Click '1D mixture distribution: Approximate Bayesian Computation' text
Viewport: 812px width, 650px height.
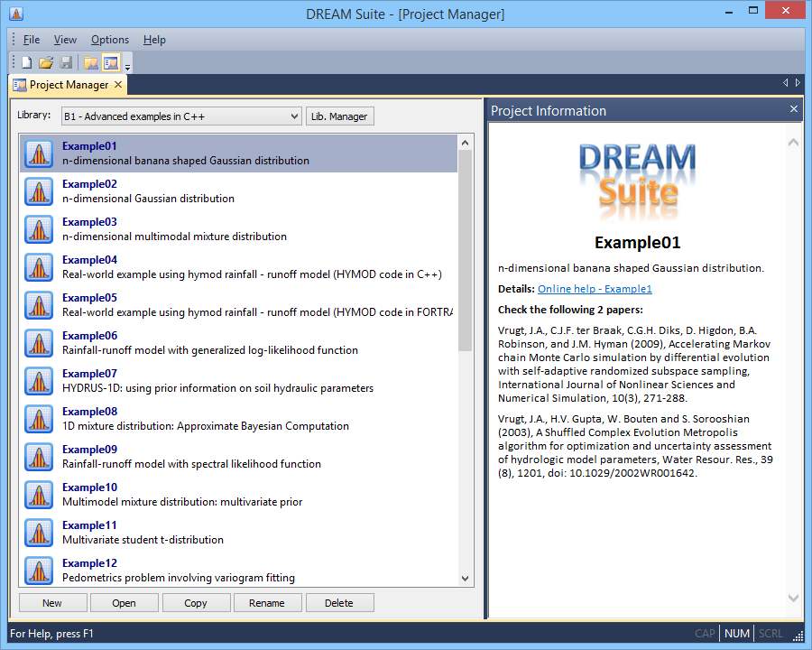click(x=206, y=426)
